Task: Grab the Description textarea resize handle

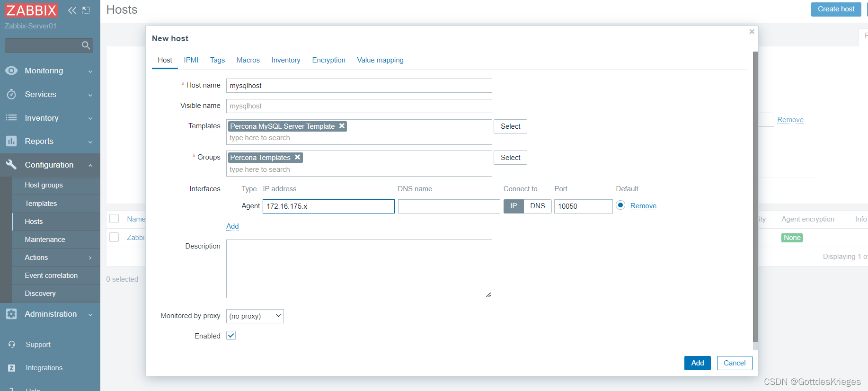Action: tap(488, 294)
